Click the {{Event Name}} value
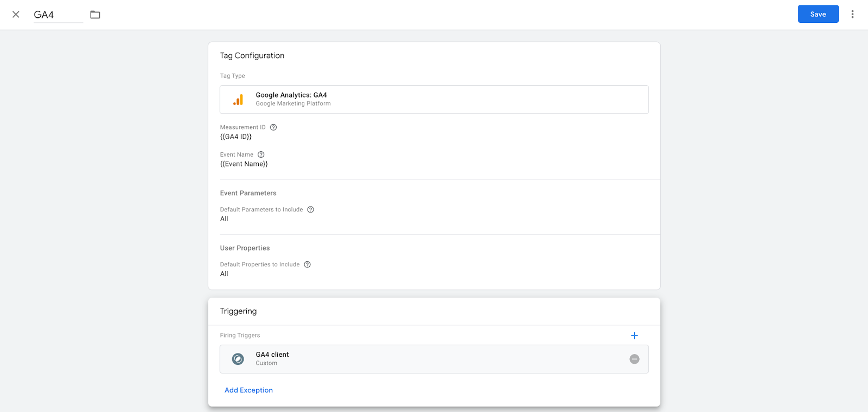Screen dimensions: 868x412 tap(244, 164)
